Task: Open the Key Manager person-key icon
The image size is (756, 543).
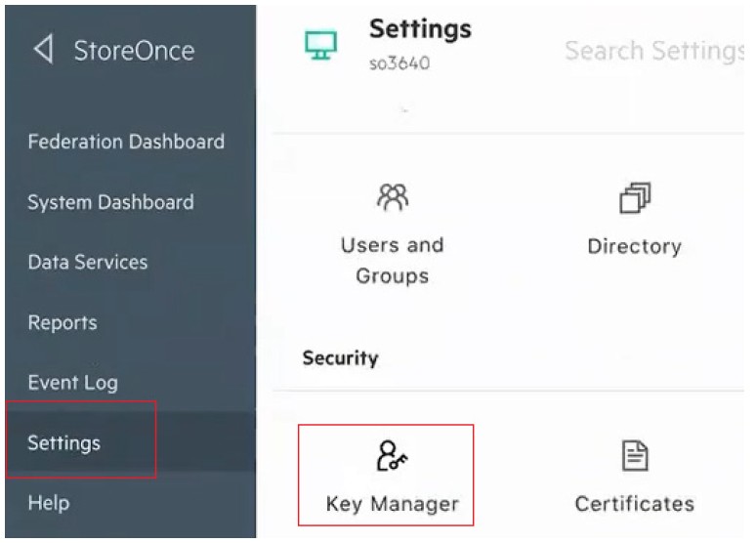Action: pos(392,456)
